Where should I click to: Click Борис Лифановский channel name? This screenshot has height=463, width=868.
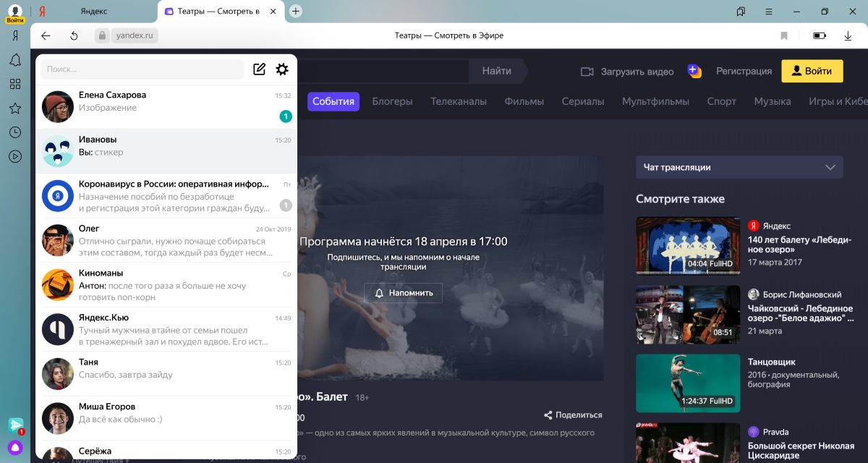pyautogui.click(x=802, y=294)
